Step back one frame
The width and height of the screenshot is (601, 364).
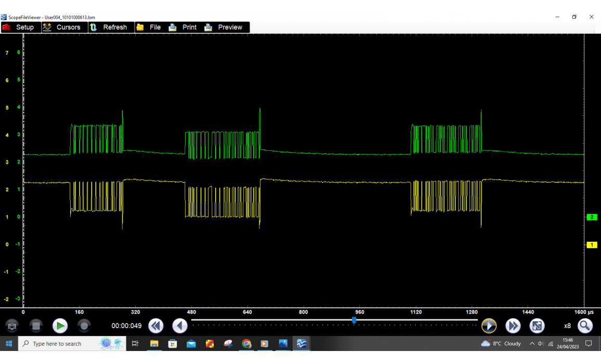pyautogui.click(x=180, y=326)
